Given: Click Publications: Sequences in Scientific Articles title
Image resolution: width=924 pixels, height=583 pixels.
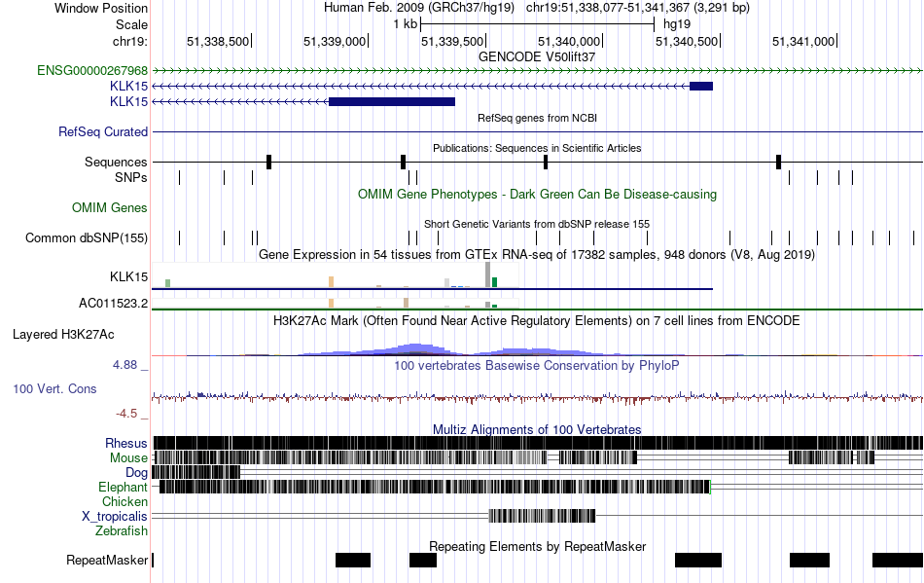Looking at the screenshot, I should (x=537, y=148).
